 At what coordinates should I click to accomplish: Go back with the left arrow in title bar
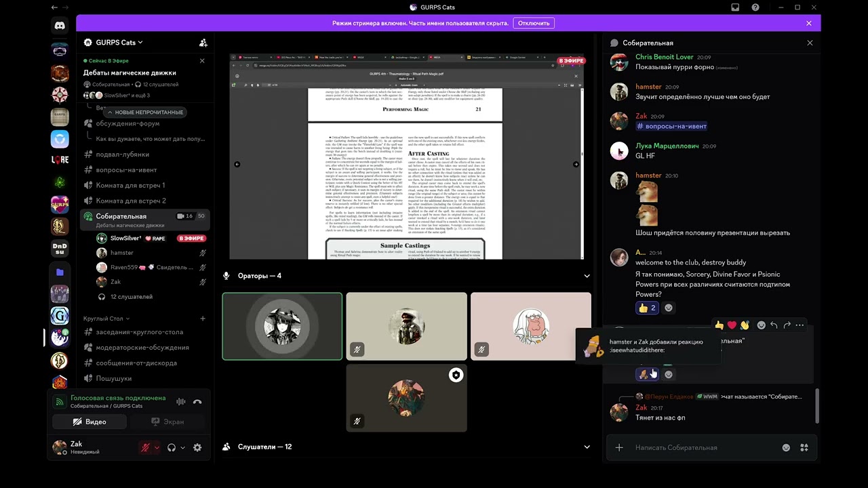tap(54, 7)
